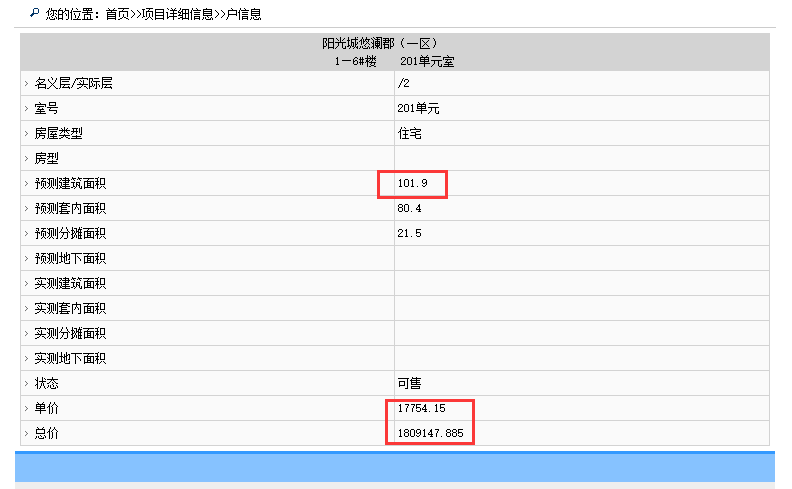Click the 21.5 area value
The width and height of the screenshot is (792, 489).
tap(409, 233)
